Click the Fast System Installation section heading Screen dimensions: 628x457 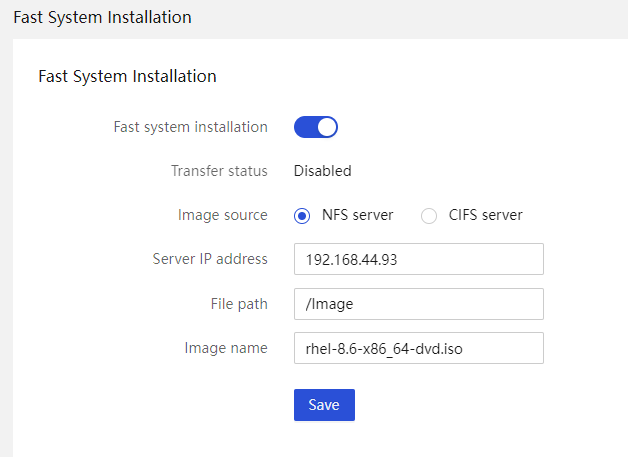[127, 77]
